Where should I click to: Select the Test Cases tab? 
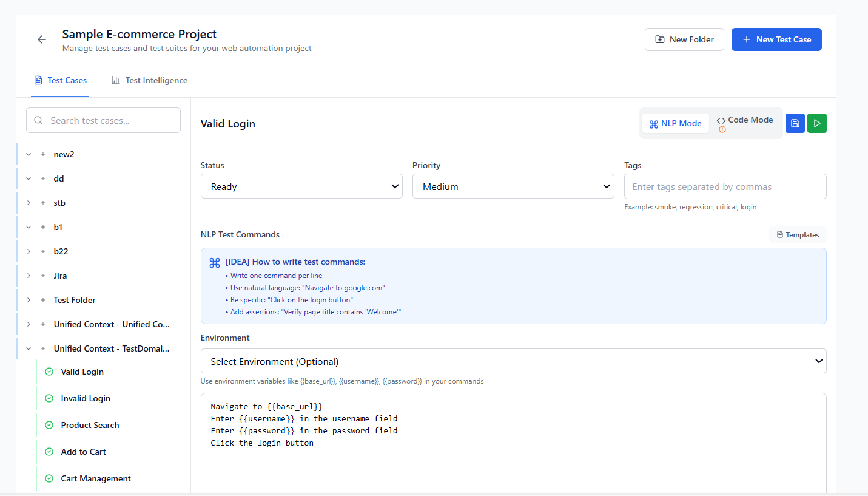[x=60, y=80]
